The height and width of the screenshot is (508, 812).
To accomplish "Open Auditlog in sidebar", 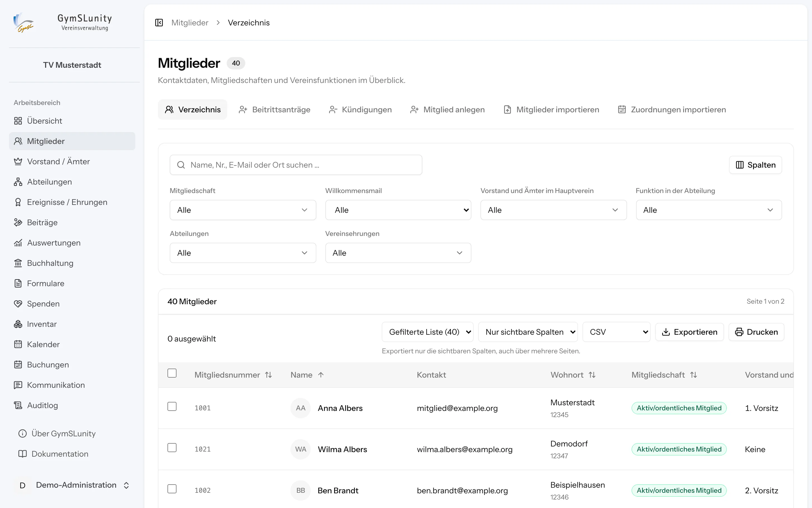I will (72, 405).
